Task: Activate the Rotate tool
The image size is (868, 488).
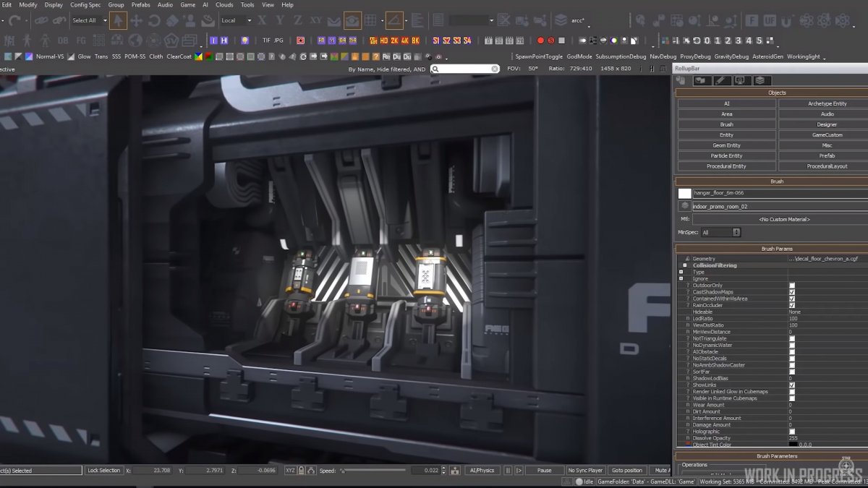Action: (154, 20)
